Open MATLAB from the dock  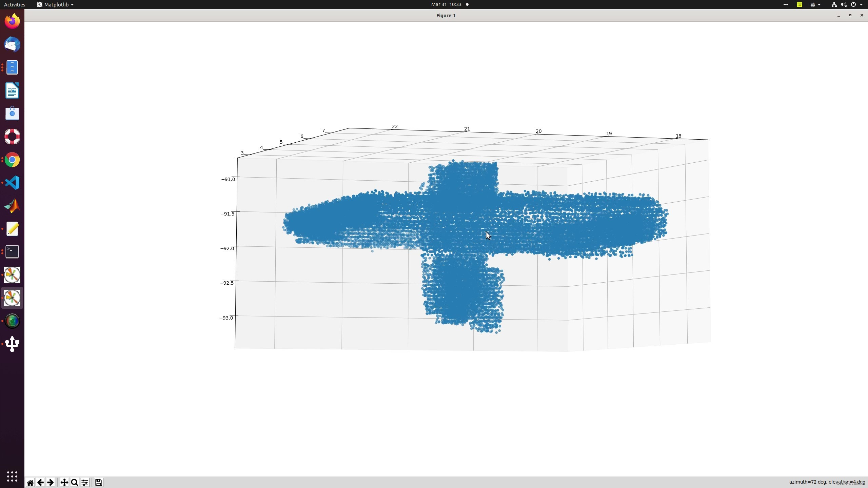click(12, 206)
